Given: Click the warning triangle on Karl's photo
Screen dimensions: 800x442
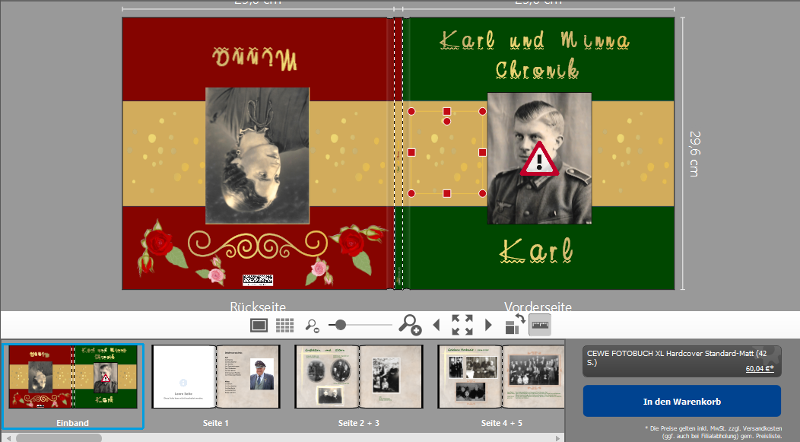Looking at the screenshot, I should point(539,160).
